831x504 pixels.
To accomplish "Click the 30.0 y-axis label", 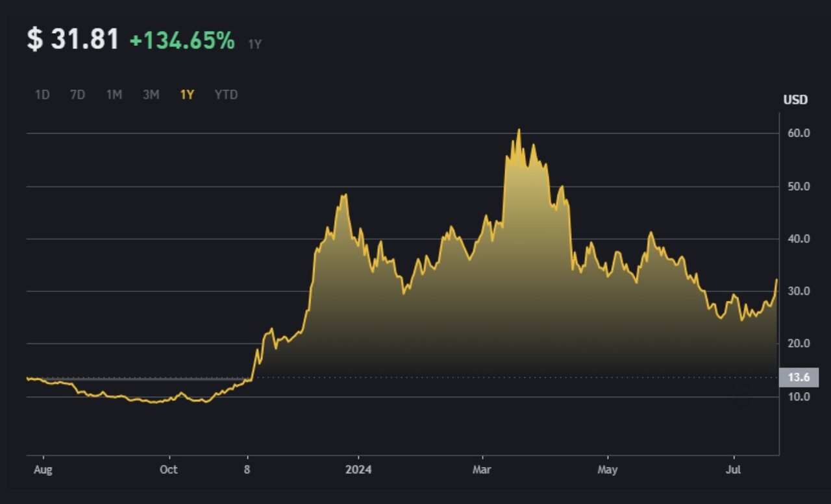I will coord(798,291).
